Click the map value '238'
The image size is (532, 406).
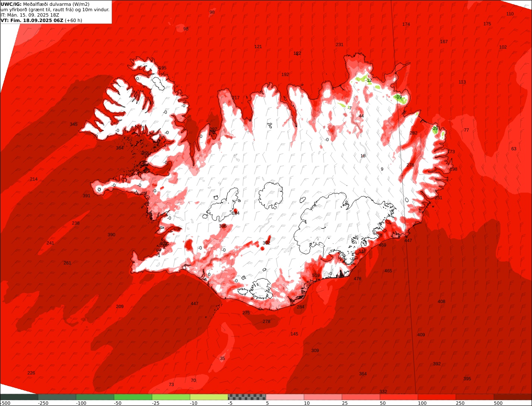pyautogui.click(x=76, y=223)
